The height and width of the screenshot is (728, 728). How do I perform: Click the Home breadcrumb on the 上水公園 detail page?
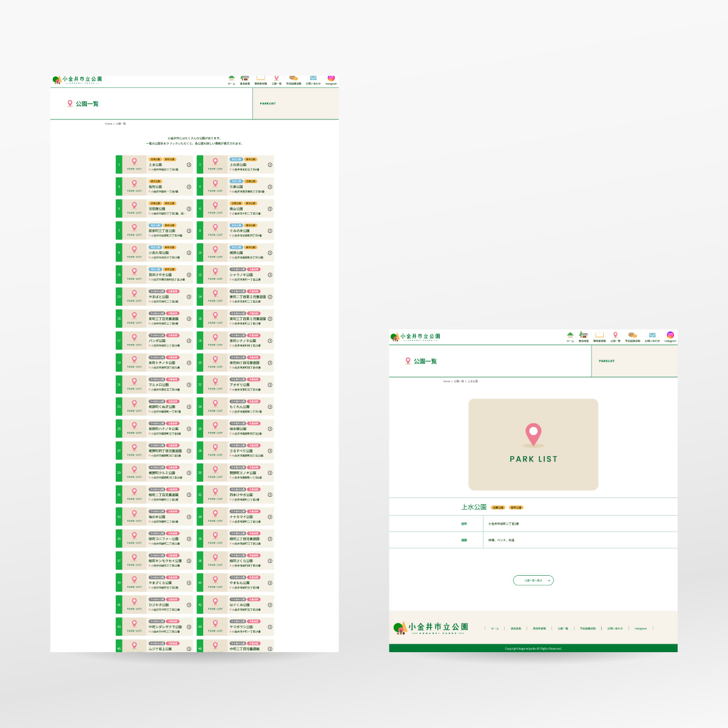pos(447,382)
